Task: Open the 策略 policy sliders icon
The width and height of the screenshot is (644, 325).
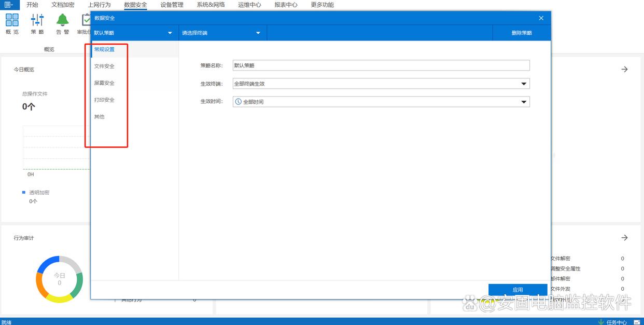Action: pos(37,20)
